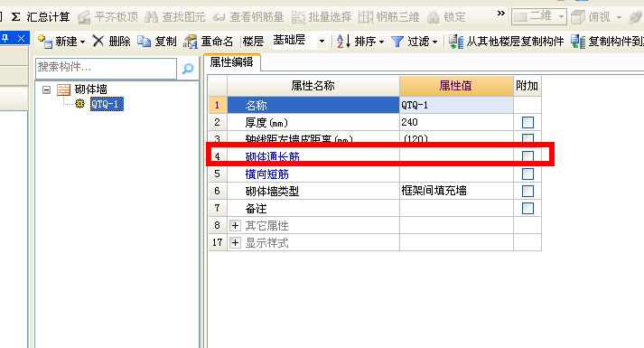Select 备注 property row
The height and width of the screenshot is (348, 644).
[313, 208]
